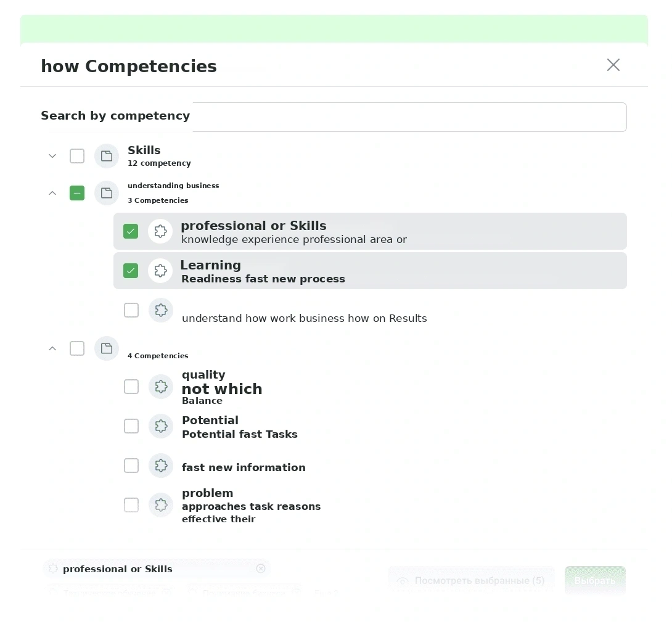This screenshot has height=624, width=672.
Task: Click the Search by competency field
Action: point(409,117)
